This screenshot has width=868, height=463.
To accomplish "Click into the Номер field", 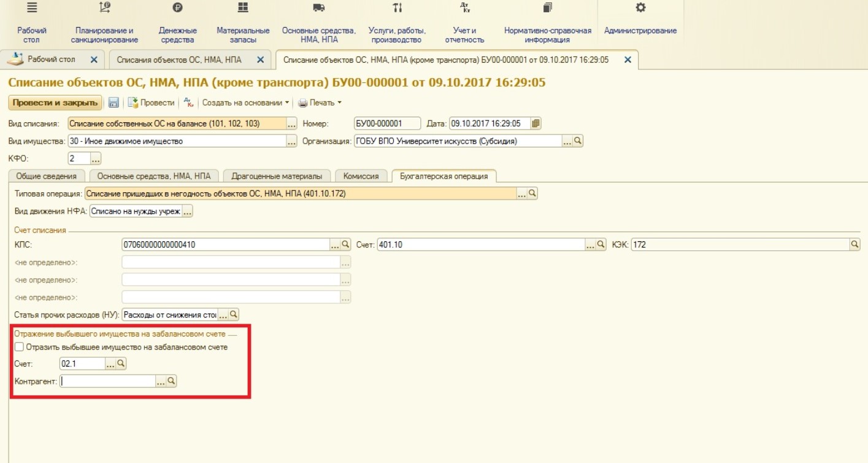I will coord(388,123).
